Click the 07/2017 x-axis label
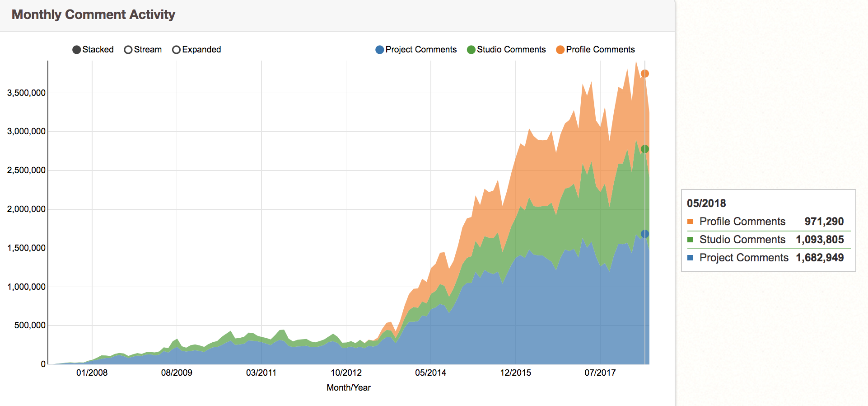This screenshot has height=406, width=868. click(x=600, y=373)
